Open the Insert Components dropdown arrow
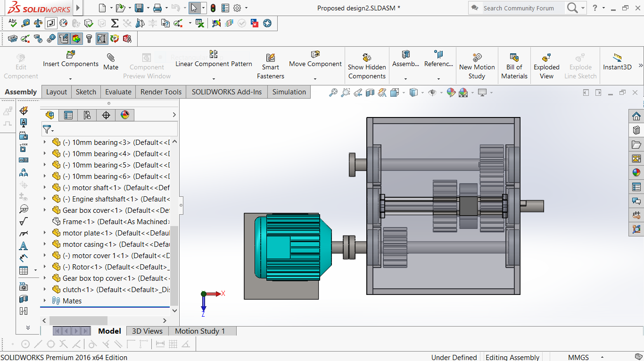 pos(70,79)
